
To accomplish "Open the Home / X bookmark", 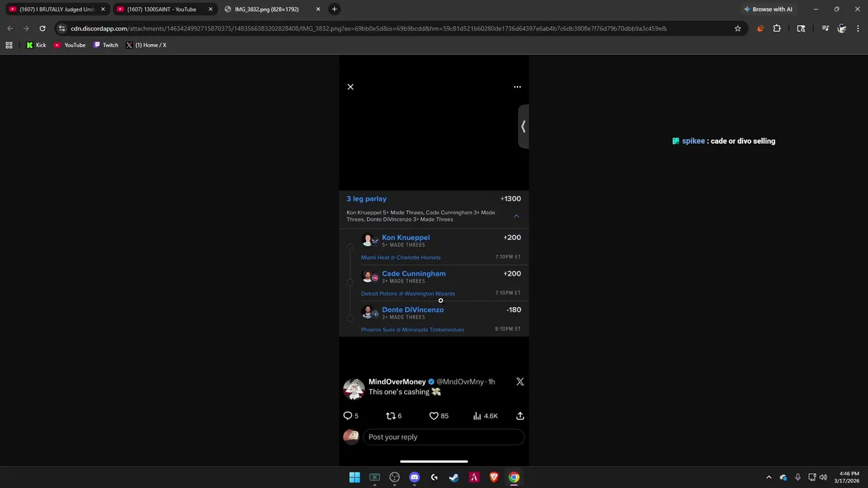I will [146, 45].
